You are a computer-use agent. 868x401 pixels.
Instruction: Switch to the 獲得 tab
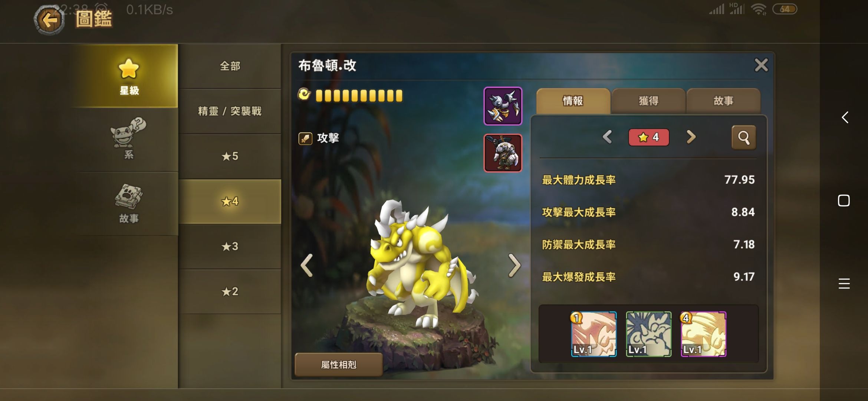coord(648,101)
